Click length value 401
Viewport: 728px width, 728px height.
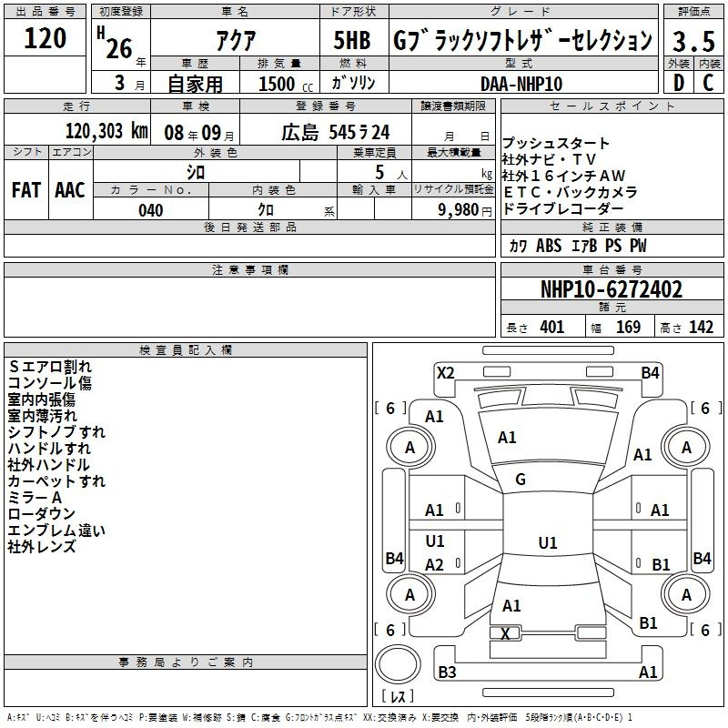[551, 328]
